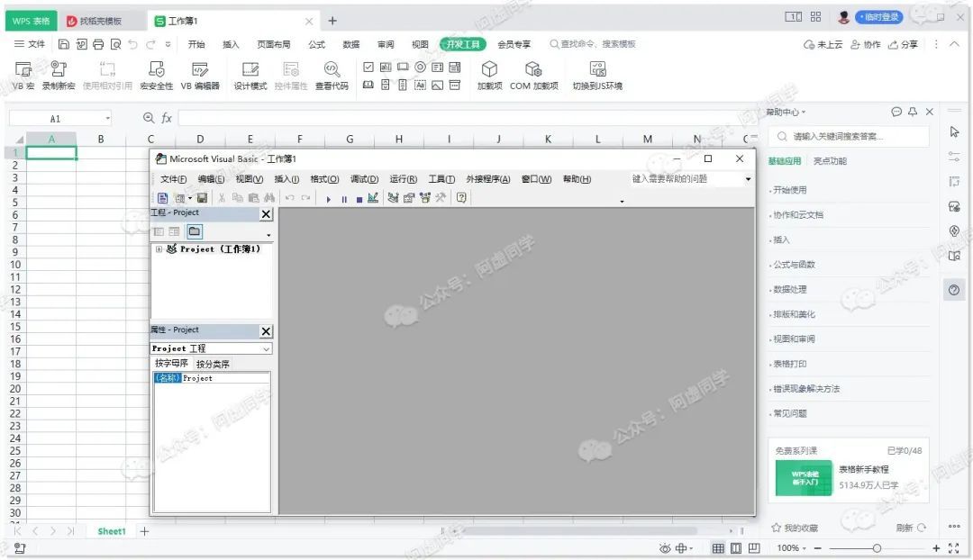973x560 pixels.
Task: Open 宏安全性 macro security settings
Action: click(x=157, y=76)
